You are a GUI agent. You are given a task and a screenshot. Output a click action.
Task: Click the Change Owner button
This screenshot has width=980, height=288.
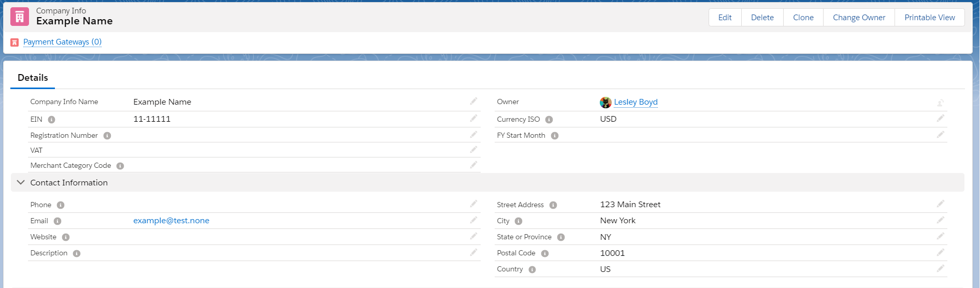(x=859, y=18)
